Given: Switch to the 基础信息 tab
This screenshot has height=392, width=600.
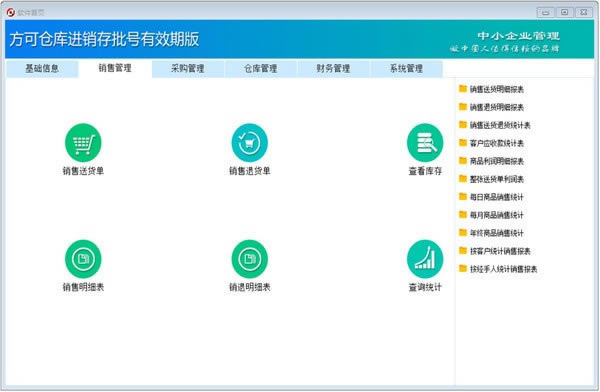Looking at the screenshot, I should click(x=42, y=69).
